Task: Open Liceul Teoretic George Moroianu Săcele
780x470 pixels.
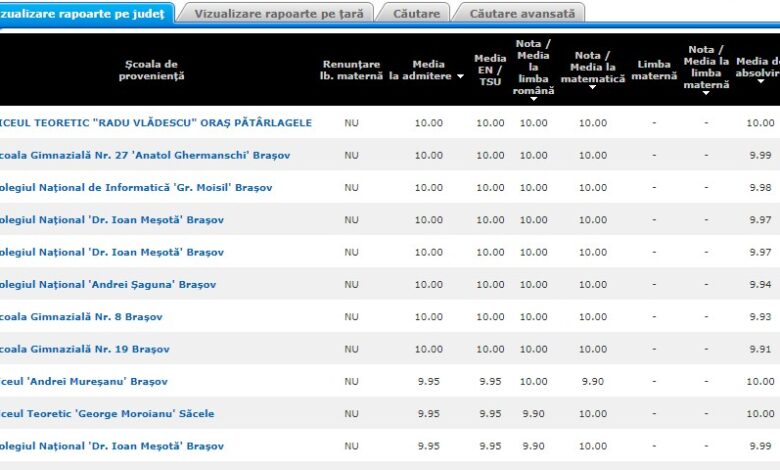Action: tap(107, 414)
